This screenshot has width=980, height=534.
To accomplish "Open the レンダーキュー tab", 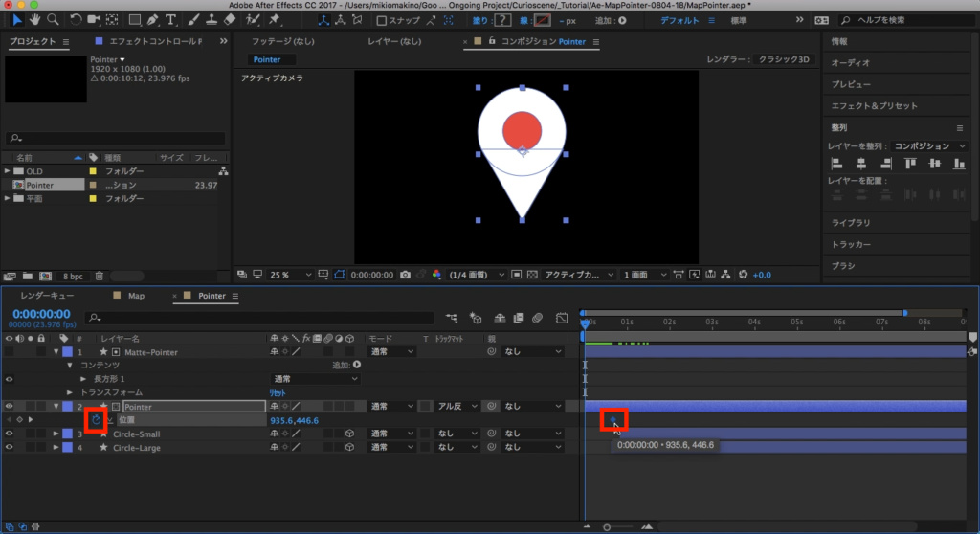I will (48, 296).
